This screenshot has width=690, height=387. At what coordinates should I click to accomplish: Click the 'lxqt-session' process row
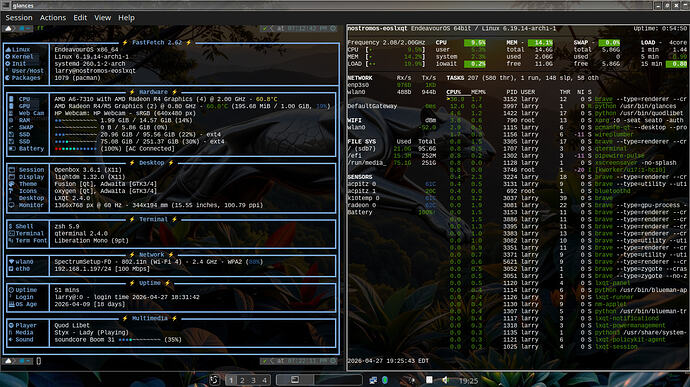(567, 346)
